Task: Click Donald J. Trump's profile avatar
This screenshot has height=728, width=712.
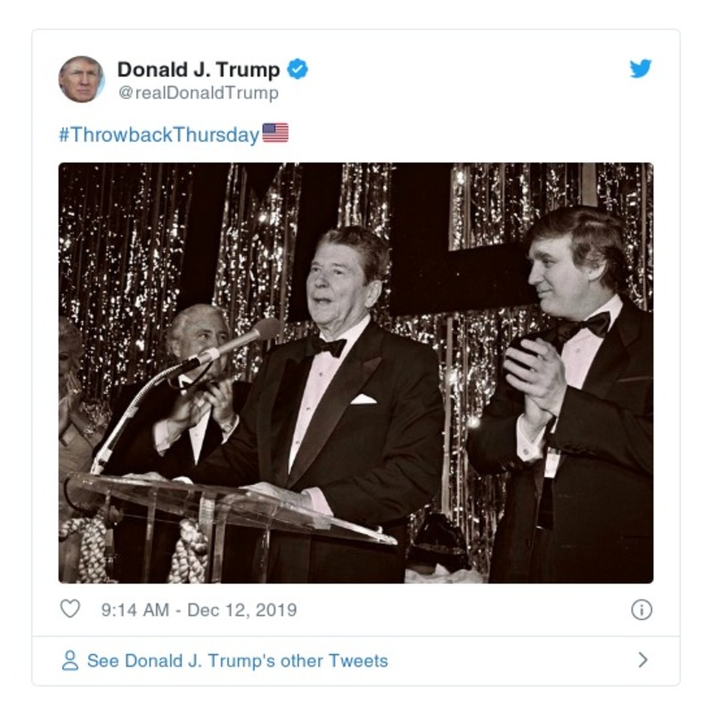Action: tap(82, 75)
